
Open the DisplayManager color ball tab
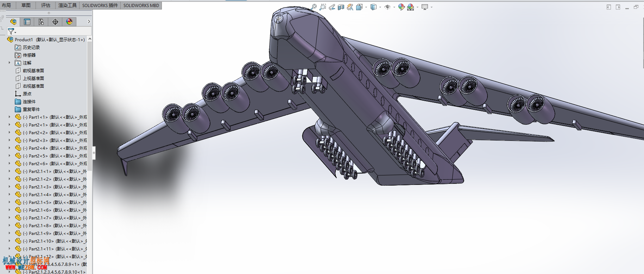click(x=69, y=22)
